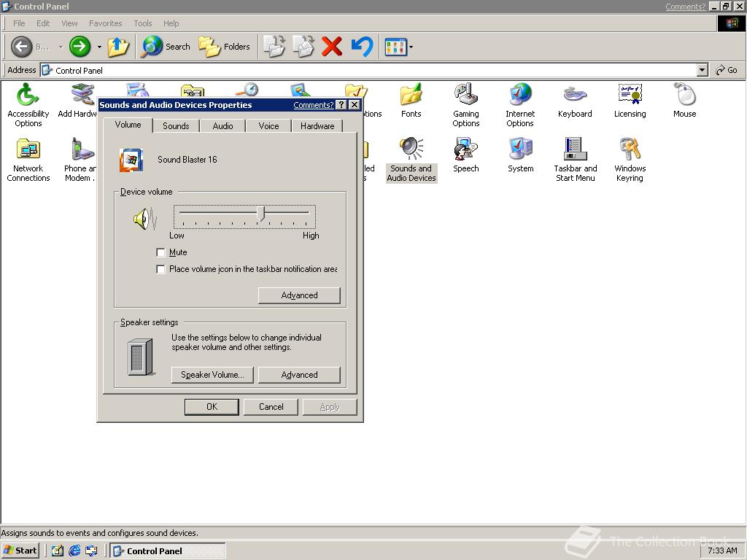Go up one folder level
Viewport: 747px width, 560px height.
pos(117,47)
